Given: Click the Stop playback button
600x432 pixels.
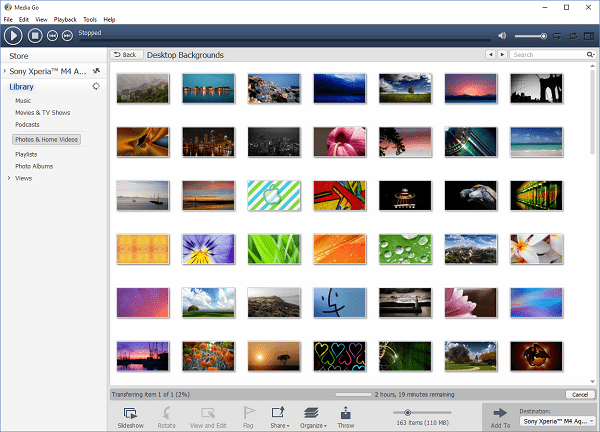Looking at the screenshot, I should tap(34, 36).
